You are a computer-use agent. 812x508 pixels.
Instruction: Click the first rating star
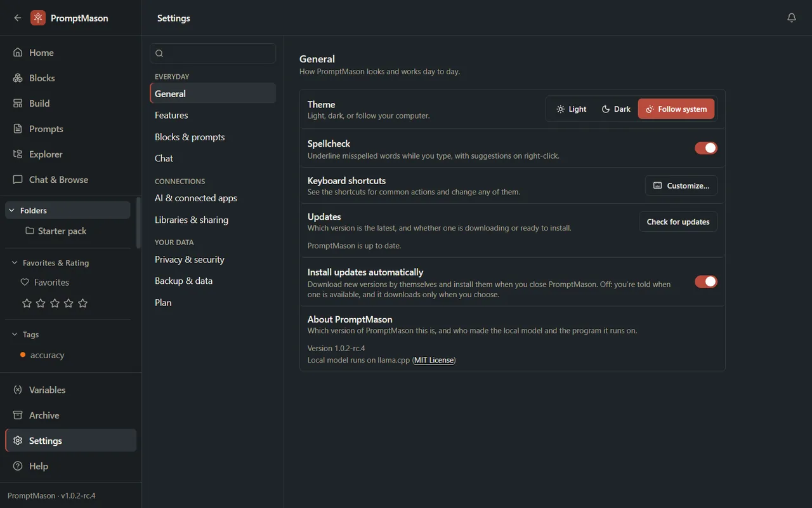click(x=27, y=304)
